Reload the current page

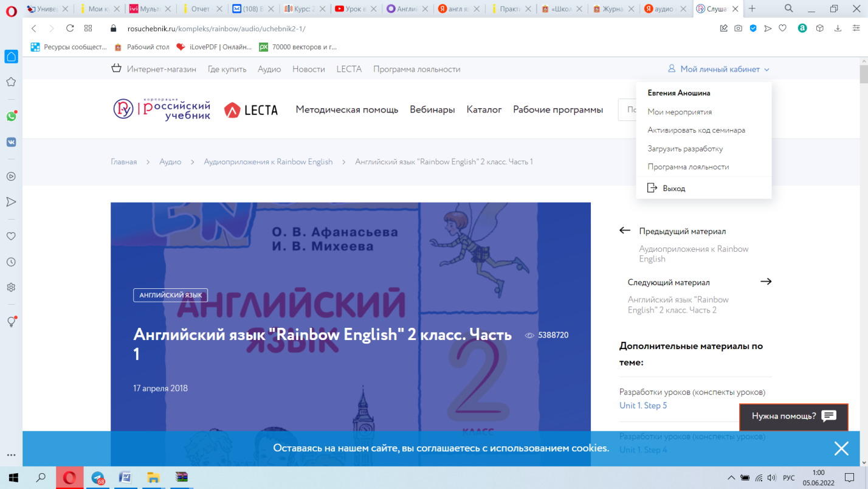(70, 28)
